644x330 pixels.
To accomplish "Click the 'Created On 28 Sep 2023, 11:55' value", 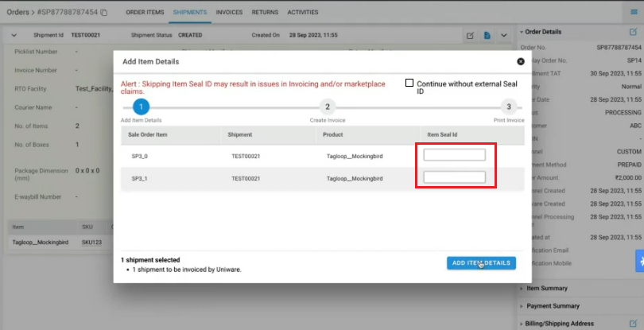I will tap(313, 35).
